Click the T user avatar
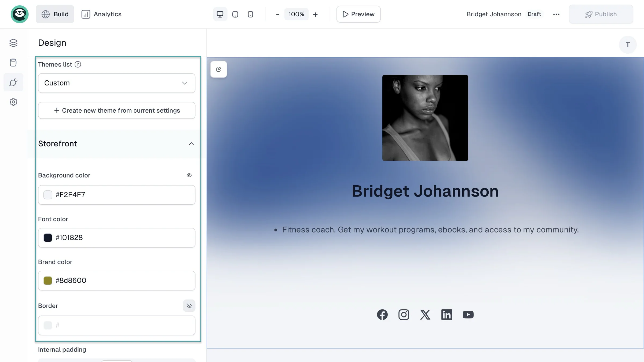This screenshot has width=644, height=362. (628, 45)
